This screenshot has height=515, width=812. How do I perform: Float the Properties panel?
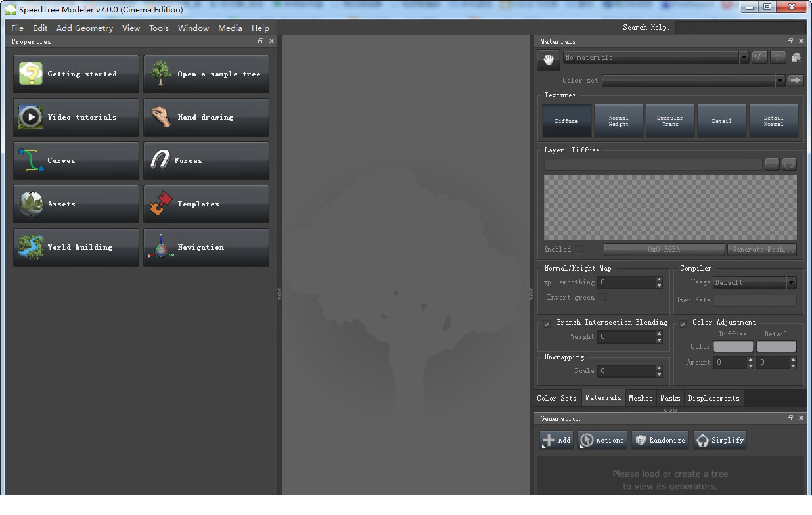(261, 41)
